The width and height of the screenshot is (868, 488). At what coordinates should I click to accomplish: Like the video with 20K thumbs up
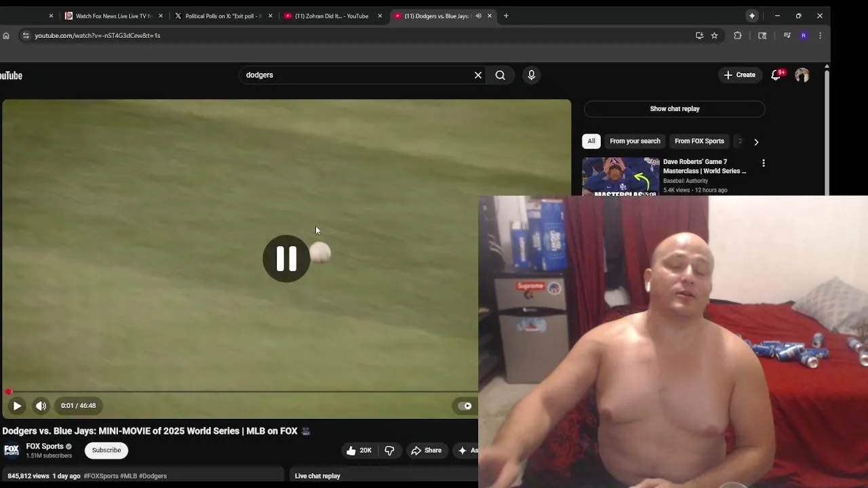[359, 450]
